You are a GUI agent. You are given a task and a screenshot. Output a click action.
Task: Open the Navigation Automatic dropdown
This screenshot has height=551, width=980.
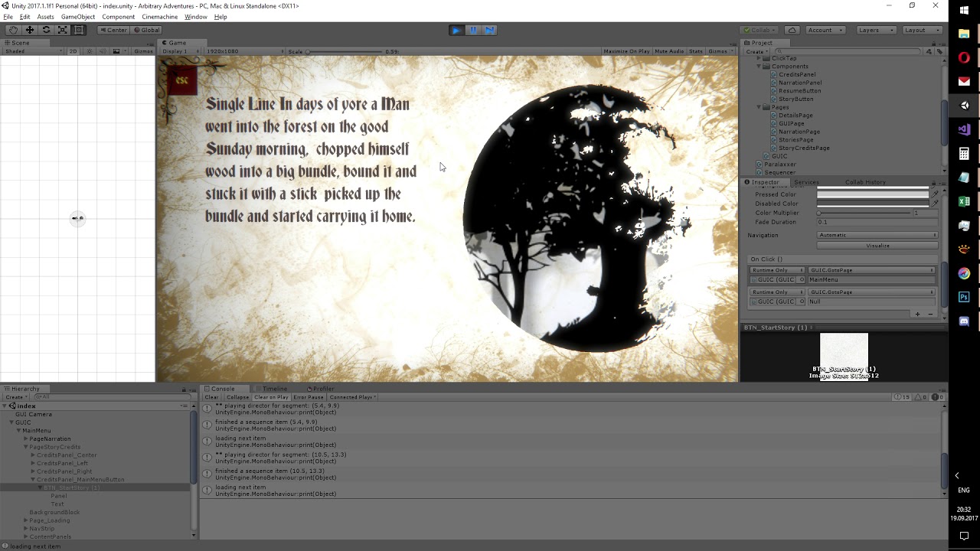(877, 235)
